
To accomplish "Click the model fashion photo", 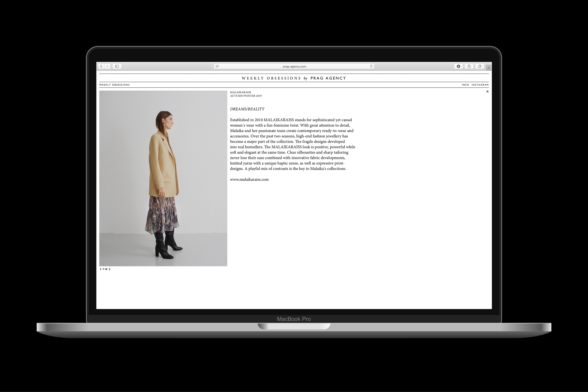I will [163, 178].
